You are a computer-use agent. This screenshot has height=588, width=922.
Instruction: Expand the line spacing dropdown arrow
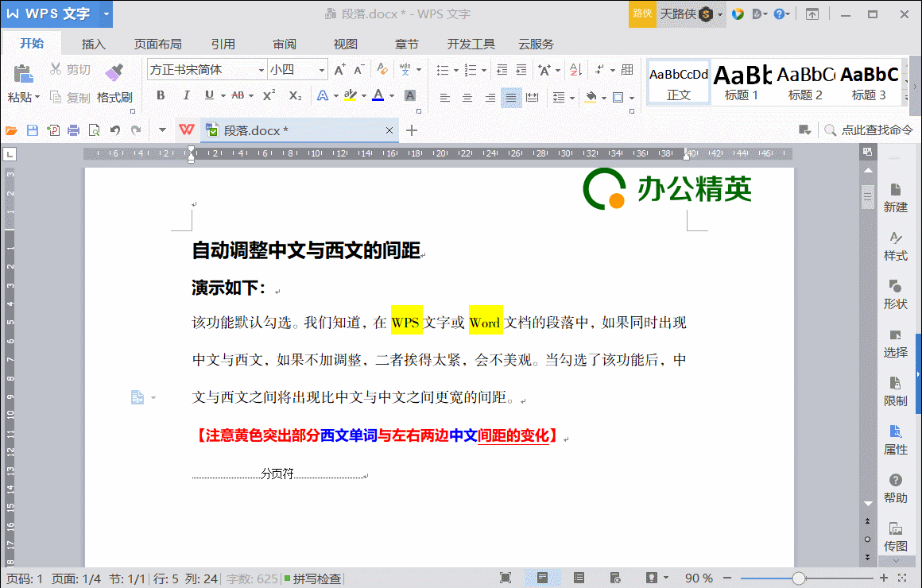572,98
